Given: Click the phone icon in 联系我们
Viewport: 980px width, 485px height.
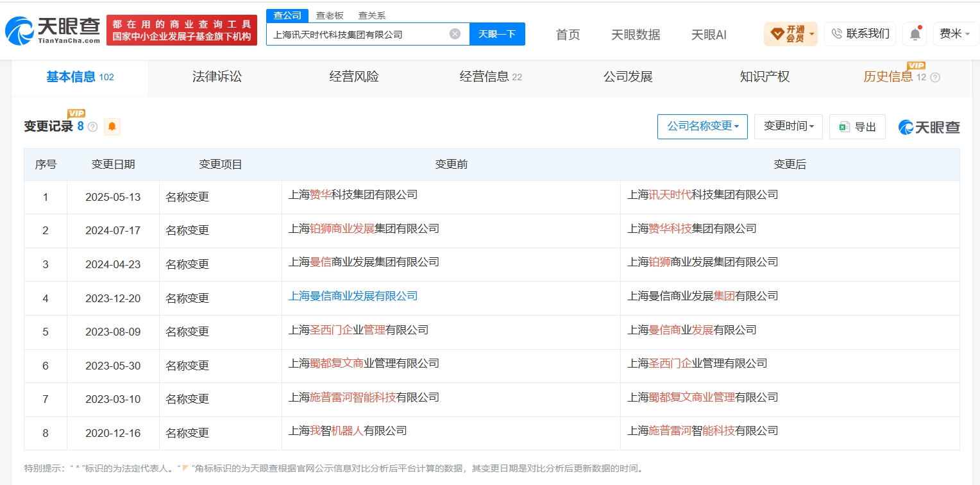Looking at the screenshot, I should pyautogui.click(x=836, y=34).
